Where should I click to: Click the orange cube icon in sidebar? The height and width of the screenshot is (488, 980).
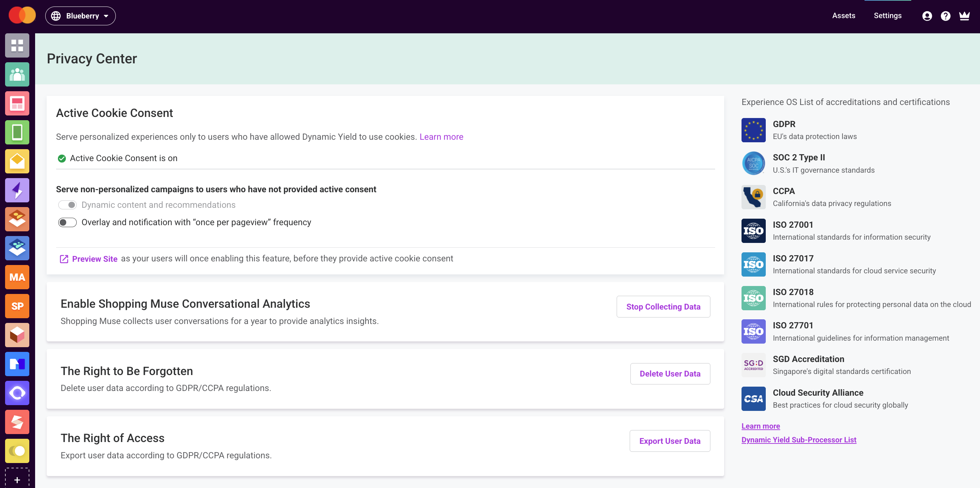pyautogui.click(x=17, y=335)
